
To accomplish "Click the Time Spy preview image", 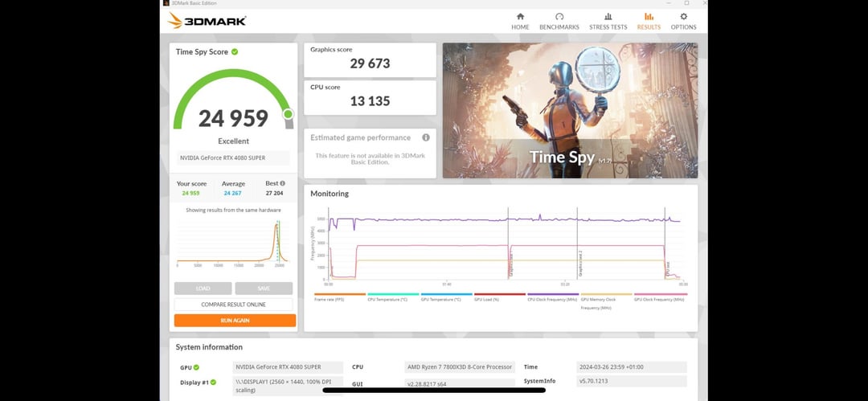I will coord(570,110).
